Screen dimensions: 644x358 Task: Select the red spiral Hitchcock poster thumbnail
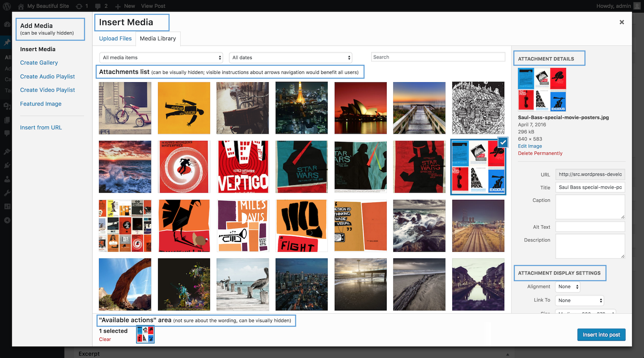(184, 167)
